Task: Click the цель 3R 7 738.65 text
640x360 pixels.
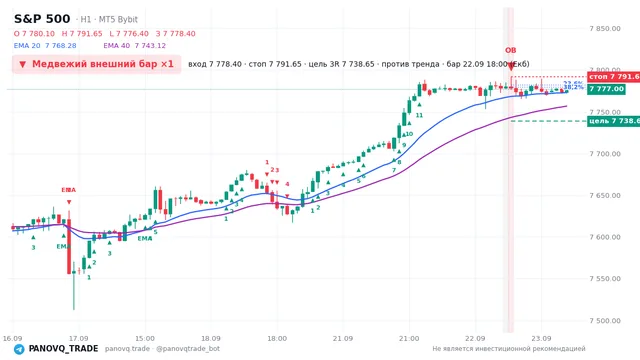Action: pyautogui.click(x=341, y=64)
